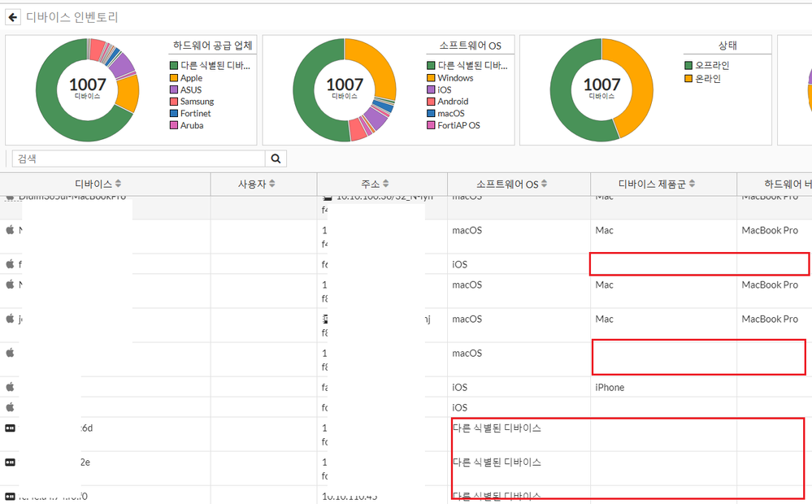Sort by the 사용자 column sort arrows
The image size is (812, 504).
pos(271,184)
